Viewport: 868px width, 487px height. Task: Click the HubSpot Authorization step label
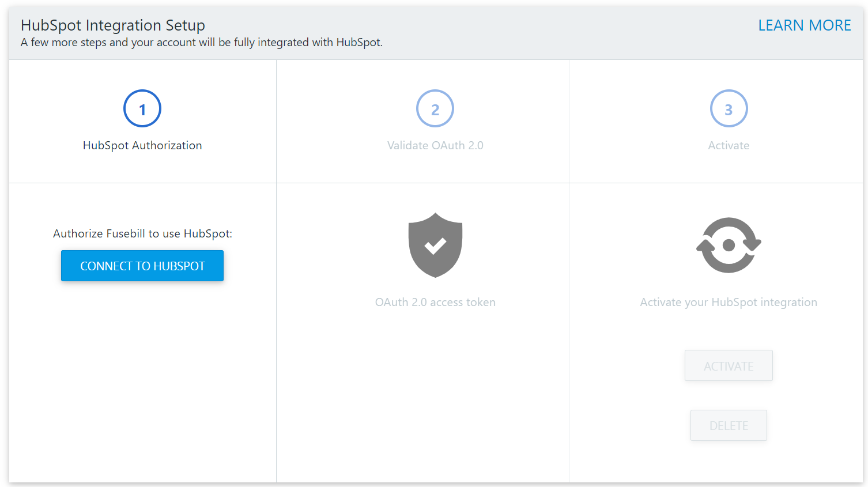[x=142, y=145]
